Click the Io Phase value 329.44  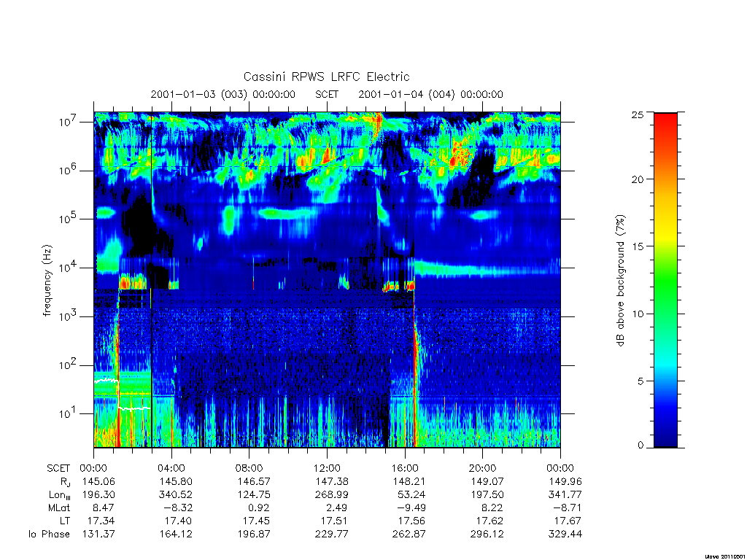pyautogui.click(x=565, y=534)
